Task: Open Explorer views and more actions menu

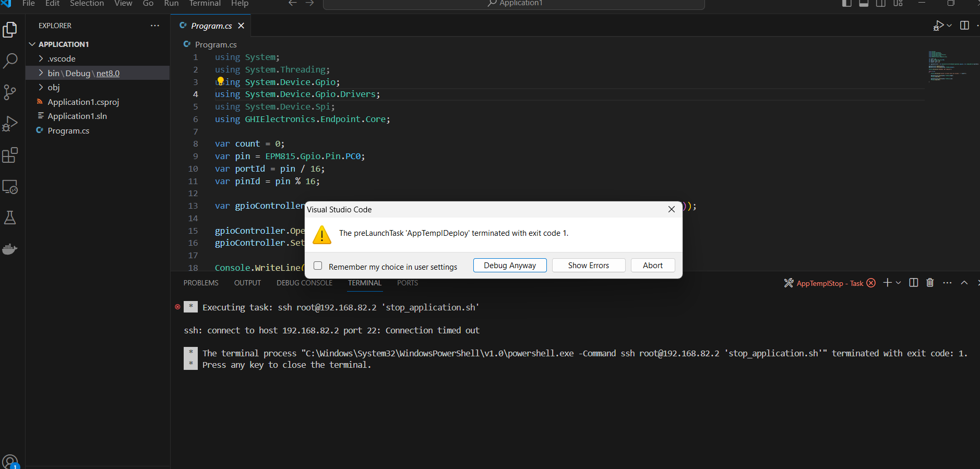Action: point(155,26)
